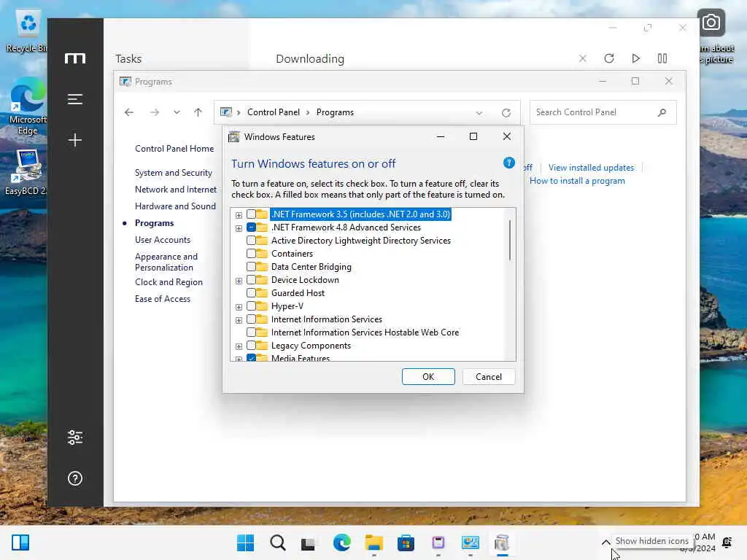Screen dimensions: 747x560
Task: Open Widgets on the taskbar
Action: tap(20, 542)
